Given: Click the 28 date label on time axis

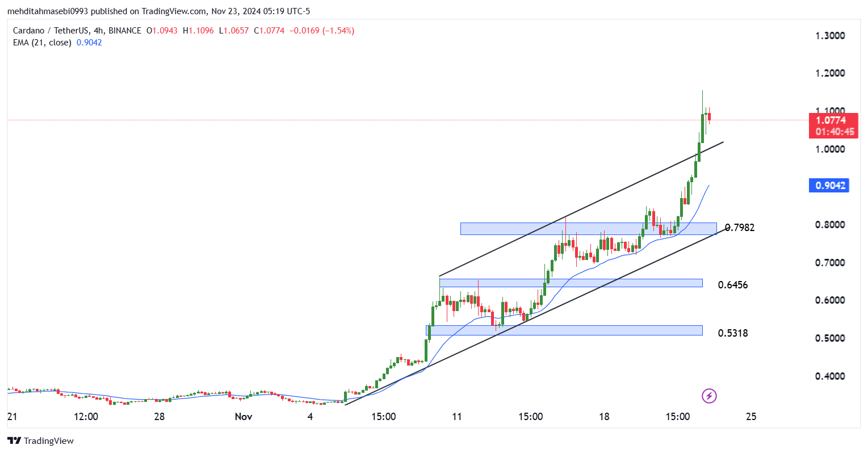Looking at the screenshot, I should [160, 417].
